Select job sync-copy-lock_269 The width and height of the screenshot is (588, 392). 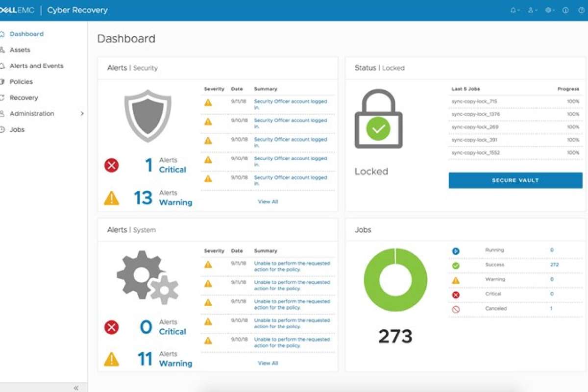[474, 127]
